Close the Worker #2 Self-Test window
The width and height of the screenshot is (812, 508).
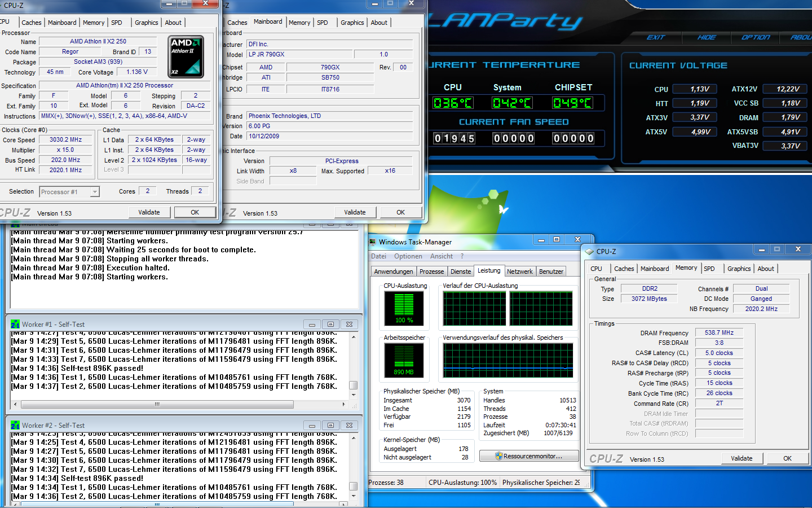(x=349, y=425)
